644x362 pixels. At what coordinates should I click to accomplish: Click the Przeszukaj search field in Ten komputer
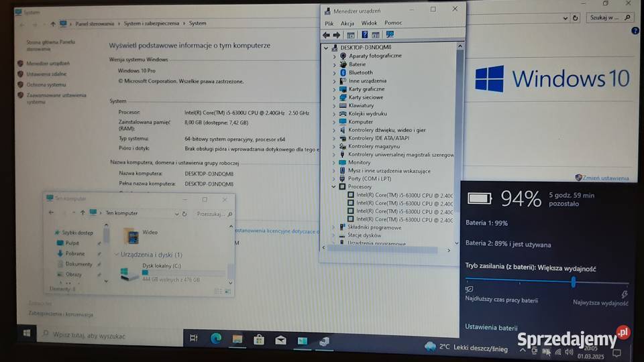tap(214, 214)
